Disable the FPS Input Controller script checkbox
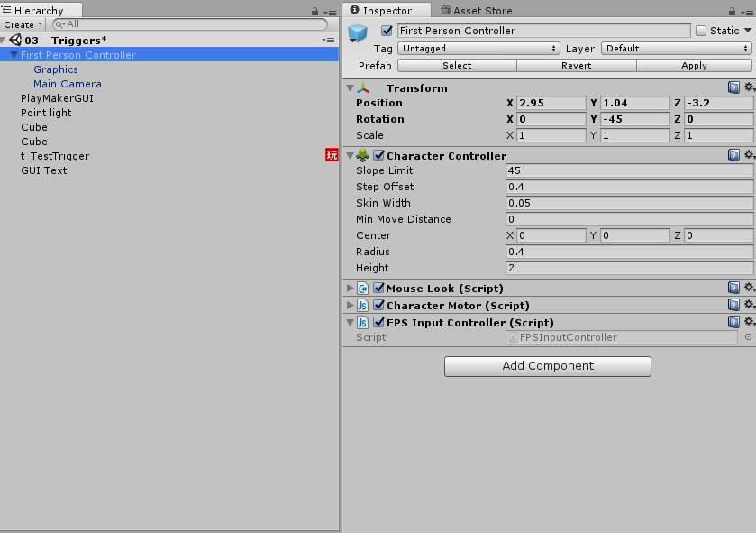 (379, 322)
